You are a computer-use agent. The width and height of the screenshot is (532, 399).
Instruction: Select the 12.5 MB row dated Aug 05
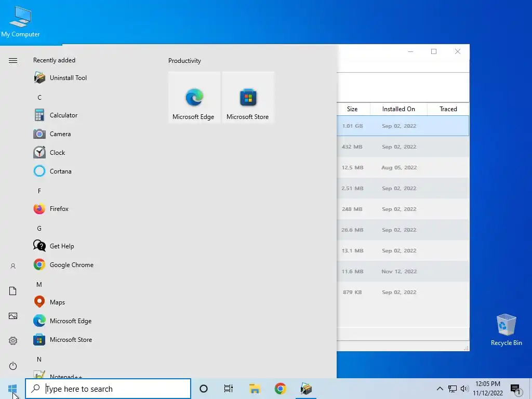pos(403,167)
